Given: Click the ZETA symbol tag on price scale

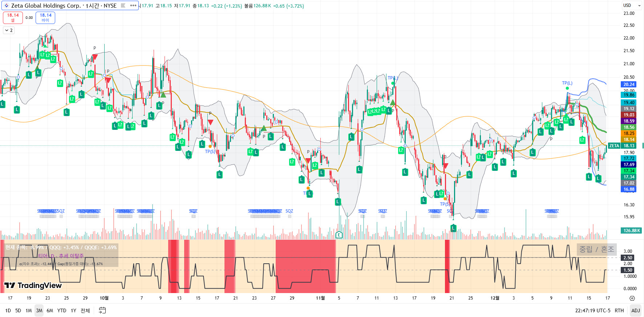Looking at the screenshot, I should (x=614, y=146).
